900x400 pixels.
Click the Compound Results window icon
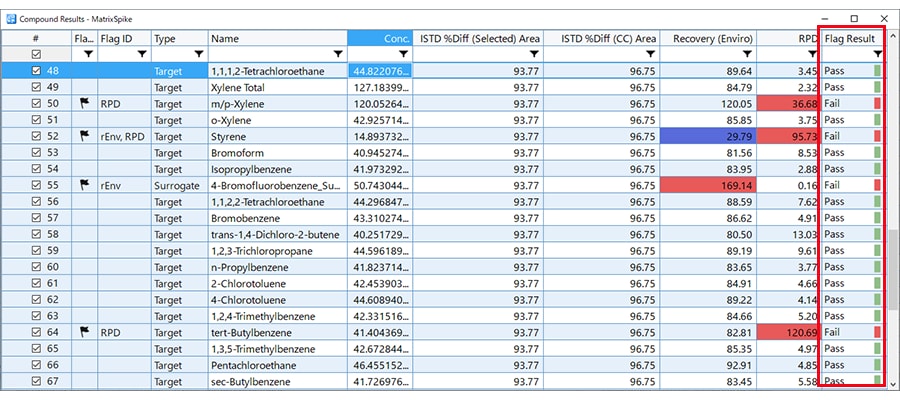(10, 18)
